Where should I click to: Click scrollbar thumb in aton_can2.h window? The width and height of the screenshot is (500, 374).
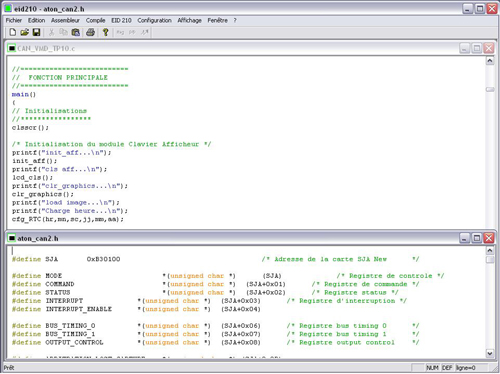490,260
